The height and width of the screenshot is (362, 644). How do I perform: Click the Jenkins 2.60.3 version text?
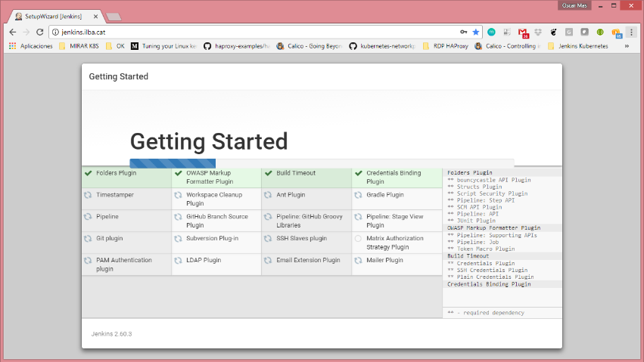(111, 334)
